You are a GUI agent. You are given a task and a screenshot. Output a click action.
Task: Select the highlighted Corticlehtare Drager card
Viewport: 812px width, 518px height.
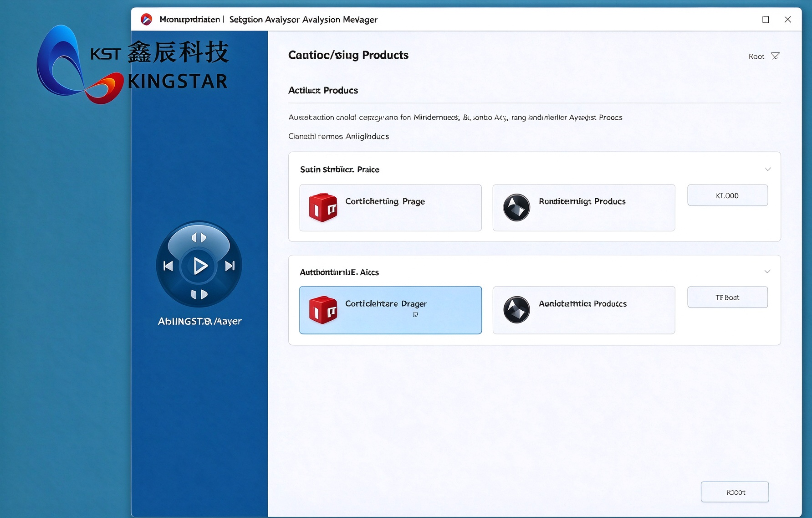390,310
